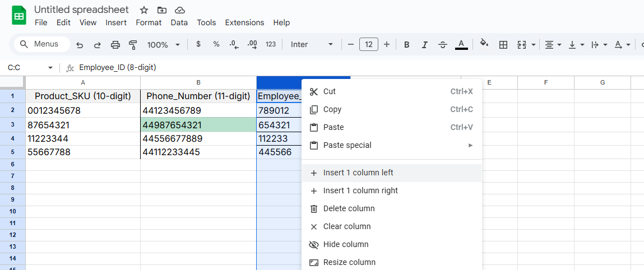644x270 pixels.
Task: Click the print icon in toolbar
Action: click(115, 45)
